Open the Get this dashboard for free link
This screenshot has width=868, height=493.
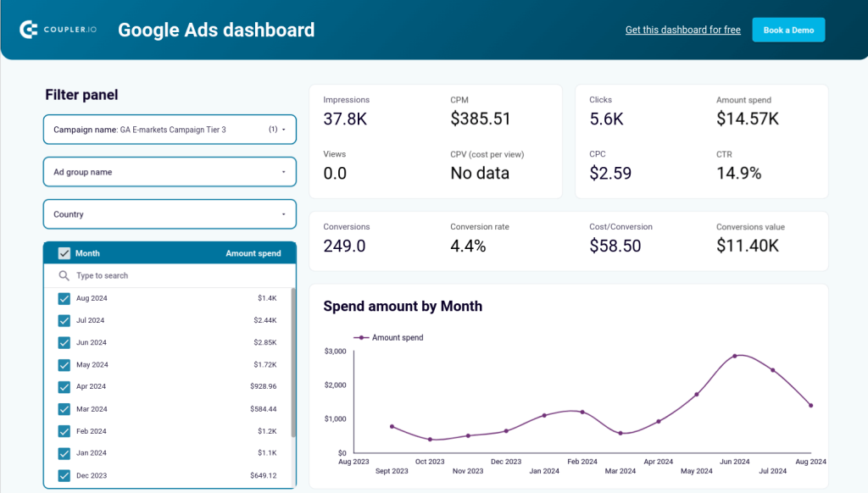tap(683, 29)
